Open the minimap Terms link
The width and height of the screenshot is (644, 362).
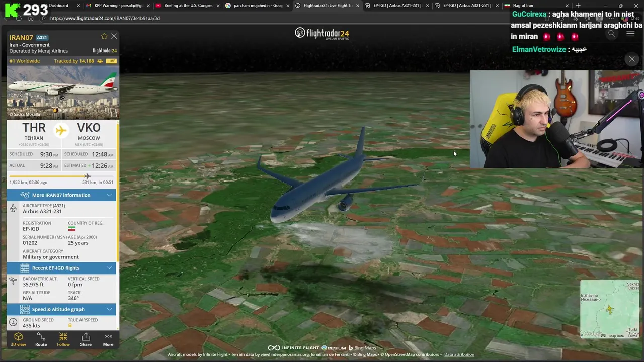pyautogui.click(x=632, y=336)
